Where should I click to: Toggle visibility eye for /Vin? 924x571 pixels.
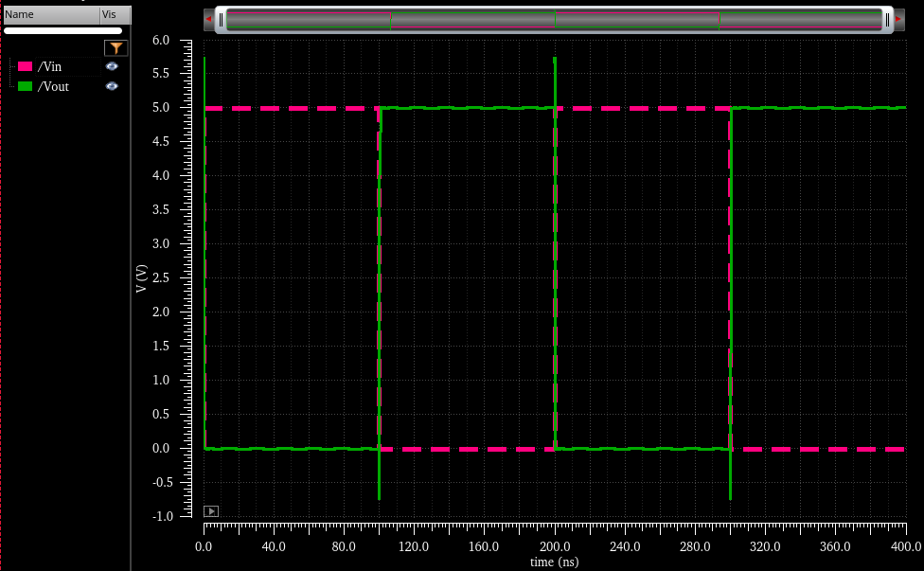pyautogui.click(x=112, y=66)
